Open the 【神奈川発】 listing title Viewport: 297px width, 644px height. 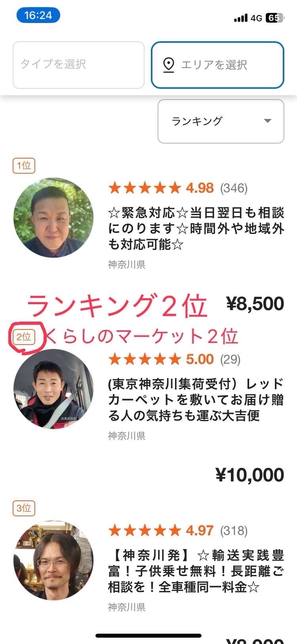196,571
